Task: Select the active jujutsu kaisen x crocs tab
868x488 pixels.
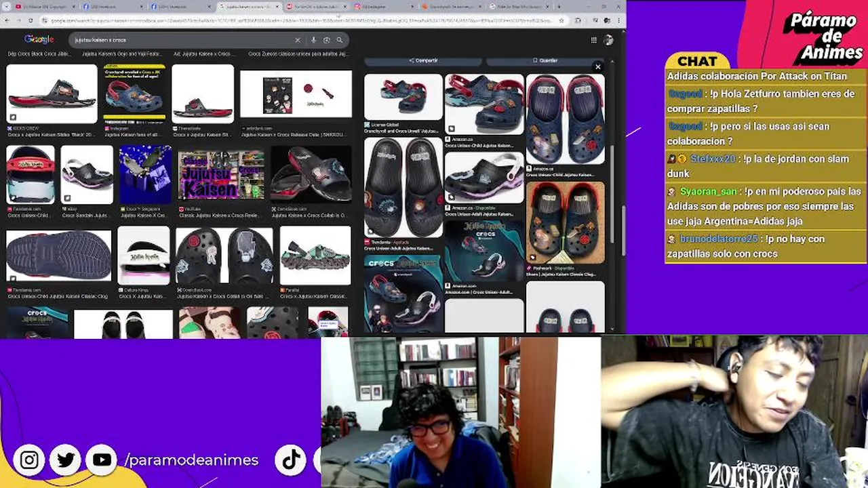Action: [248, 7]
